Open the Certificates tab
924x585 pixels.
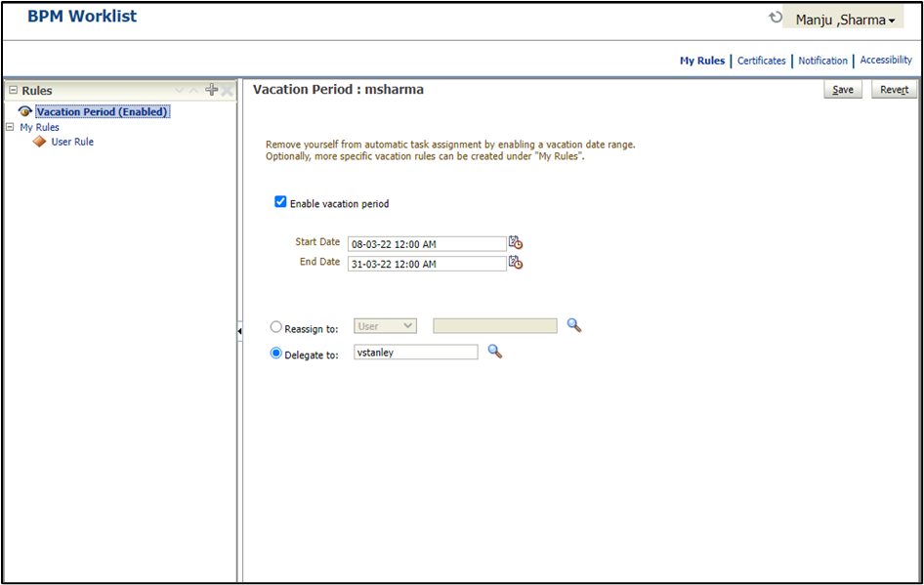tap(761, 61)
